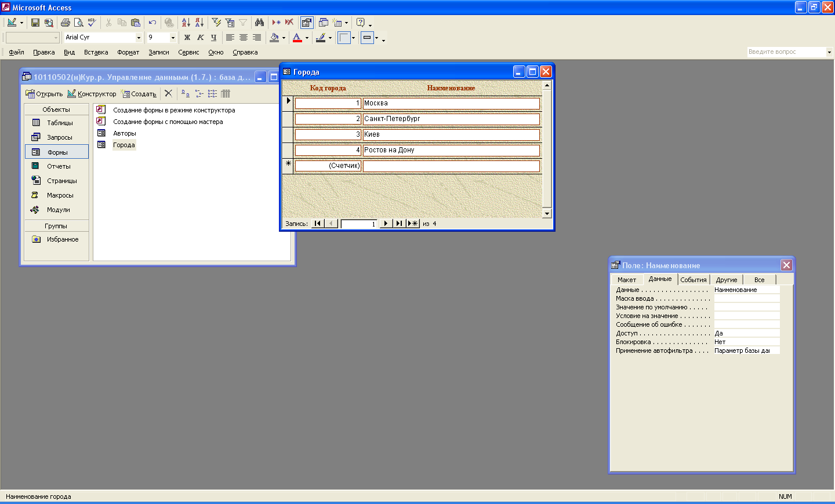
Task: Open the font size dropdown
Action: pos(173,38)
